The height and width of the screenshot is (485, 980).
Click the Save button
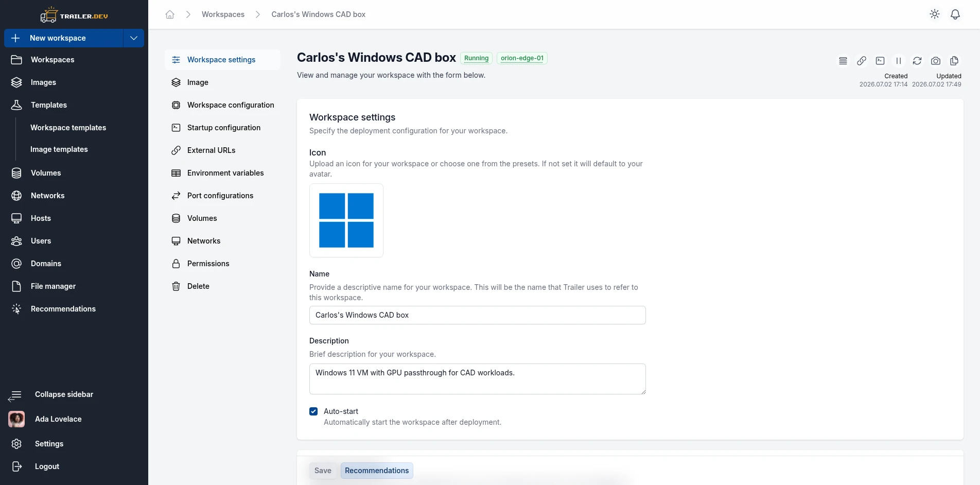click(x=323, y=471)
